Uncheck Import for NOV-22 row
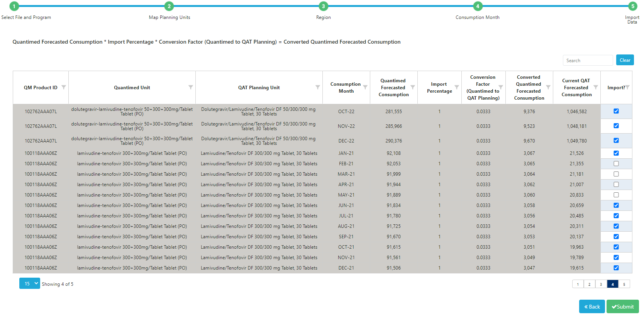The width and height of the screenshot is (644, 324). (x=616, y=126)
